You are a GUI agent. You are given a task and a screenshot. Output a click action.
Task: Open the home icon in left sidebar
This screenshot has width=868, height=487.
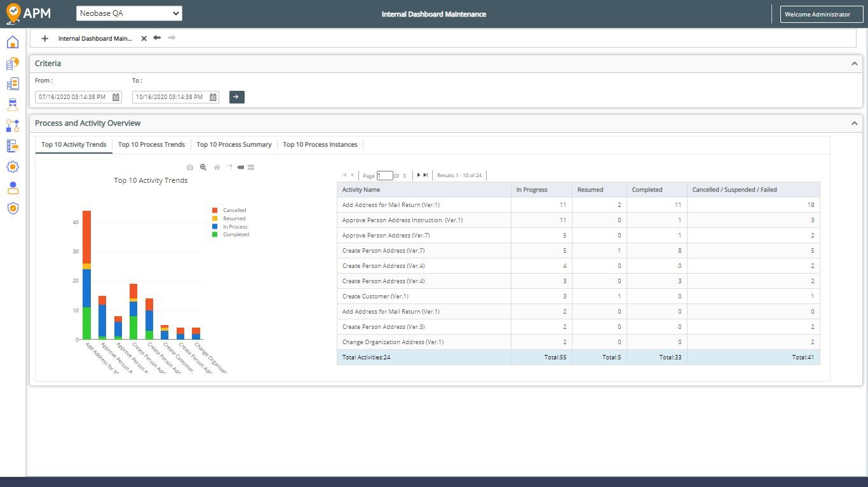point(12,43)
